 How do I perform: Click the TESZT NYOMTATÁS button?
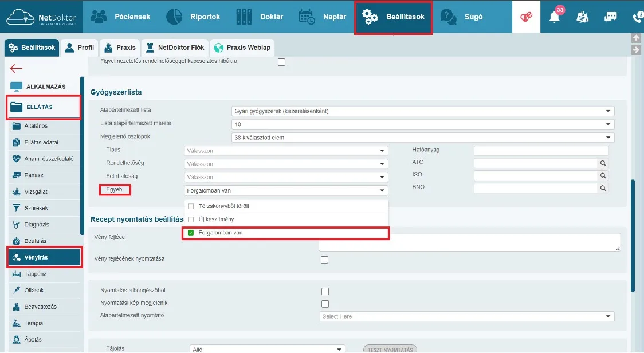(390, 350)
